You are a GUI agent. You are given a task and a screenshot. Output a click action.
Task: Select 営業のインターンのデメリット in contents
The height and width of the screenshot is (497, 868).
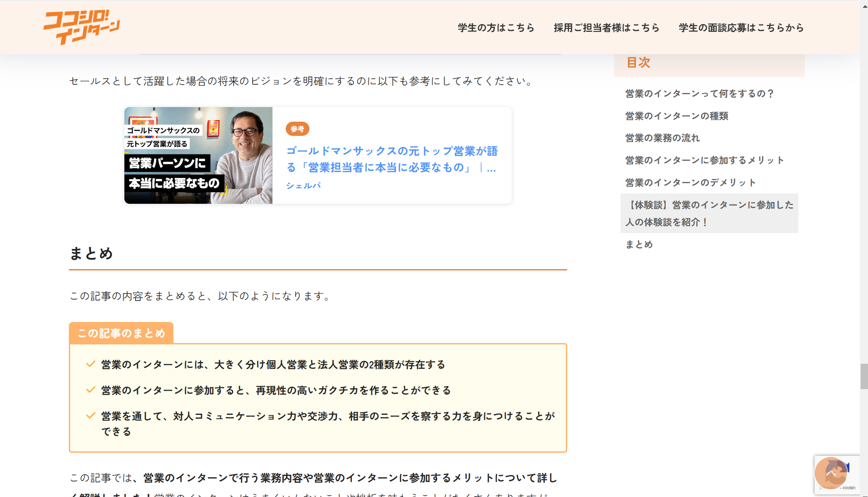[691, 183]
